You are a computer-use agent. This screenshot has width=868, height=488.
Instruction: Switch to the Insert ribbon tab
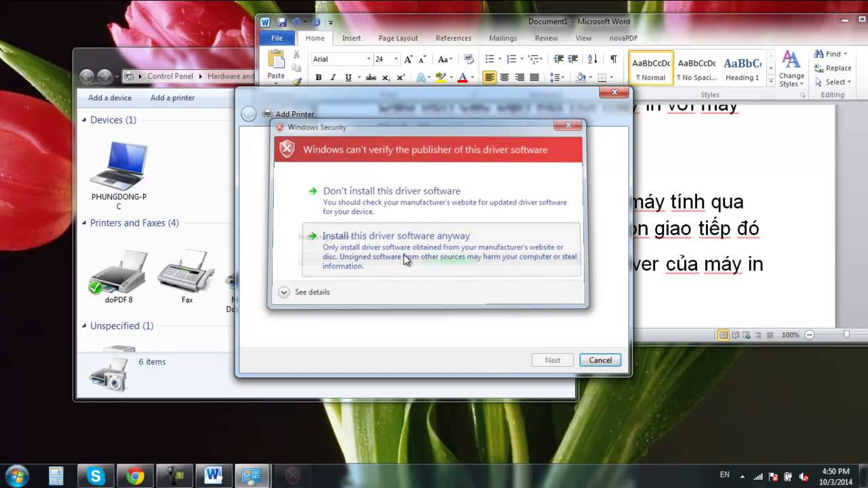(x=351, y=38)
